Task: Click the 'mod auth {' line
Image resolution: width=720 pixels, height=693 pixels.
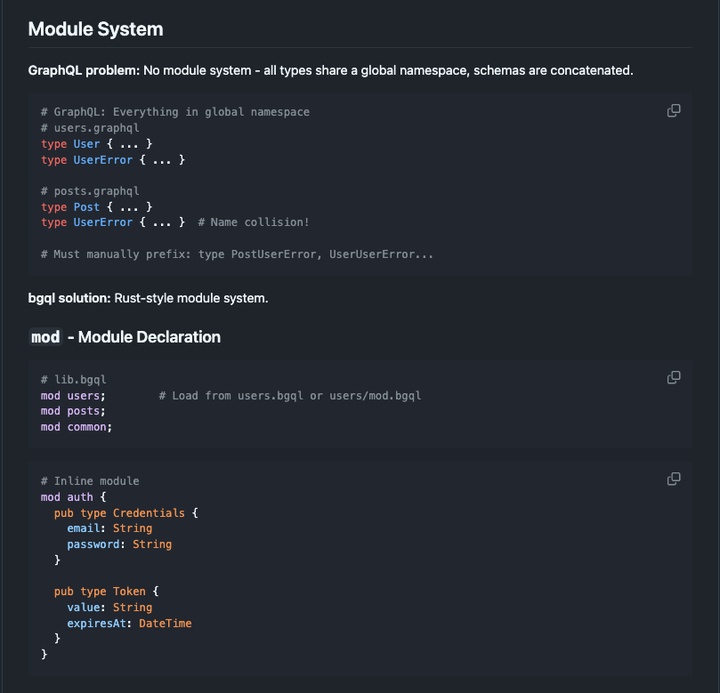Action: coord(73,497)
